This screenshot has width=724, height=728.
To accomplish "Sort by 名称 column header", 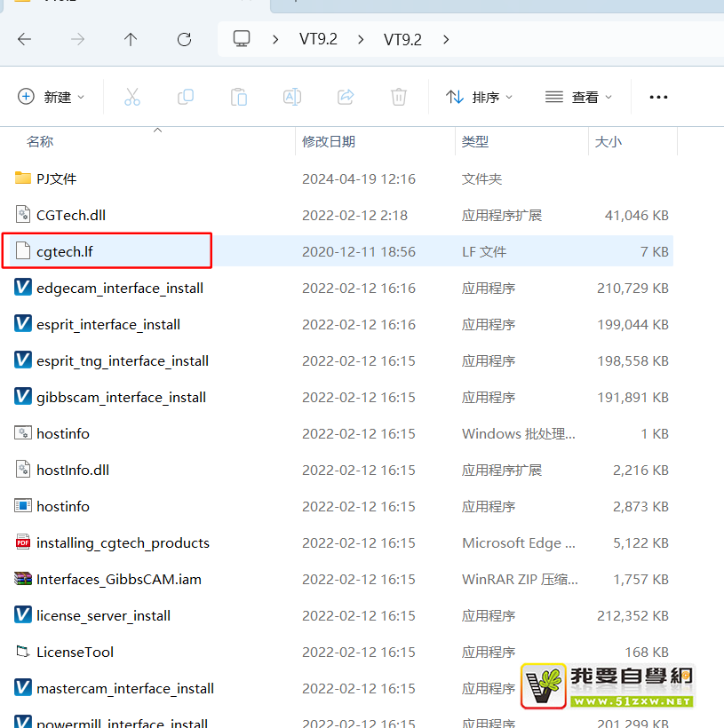I will [40, 141].
